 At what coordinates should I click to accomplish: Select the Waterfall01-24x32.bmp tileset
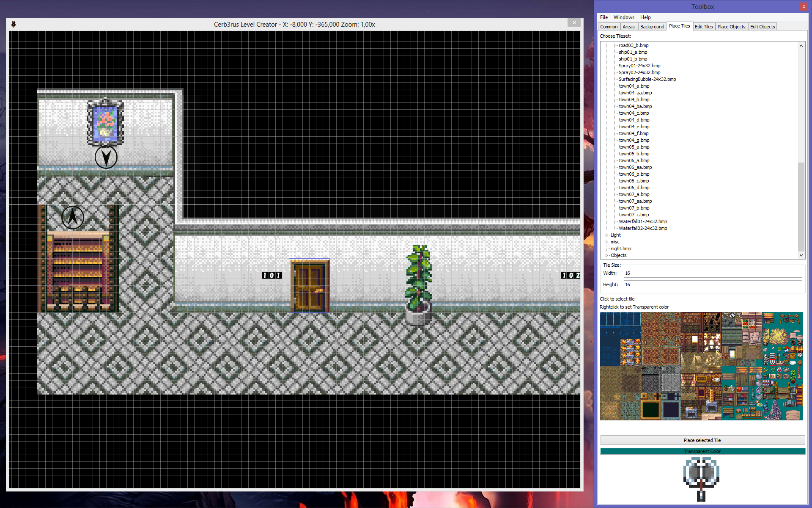point(643,221)
